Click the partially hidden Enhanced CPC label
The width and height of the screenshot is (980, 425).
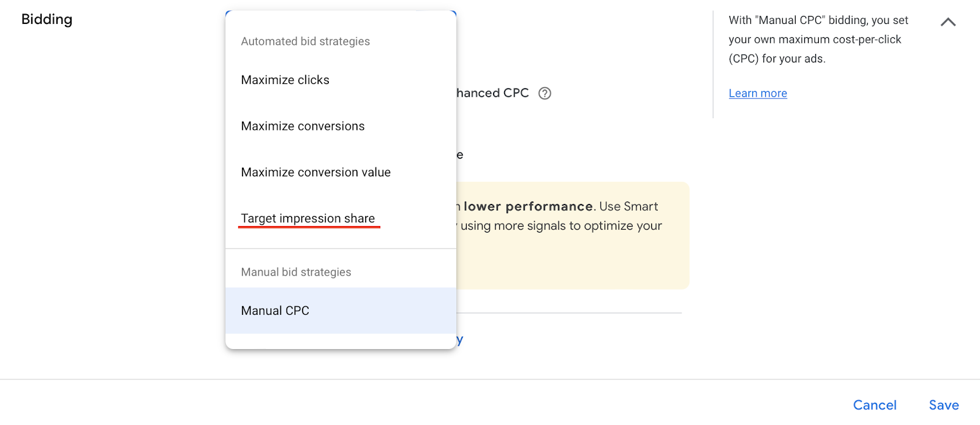pyautogui.click(x=492, y=93)
